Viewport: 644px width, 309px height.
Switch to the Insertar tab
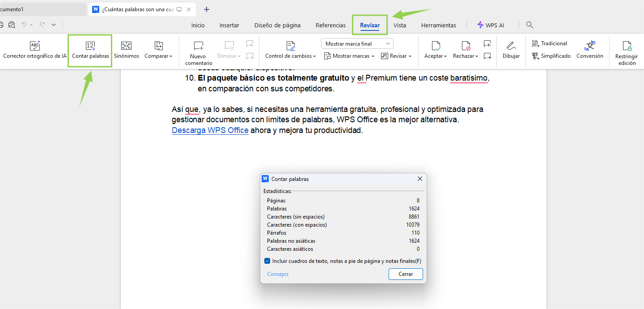point(229,25)
